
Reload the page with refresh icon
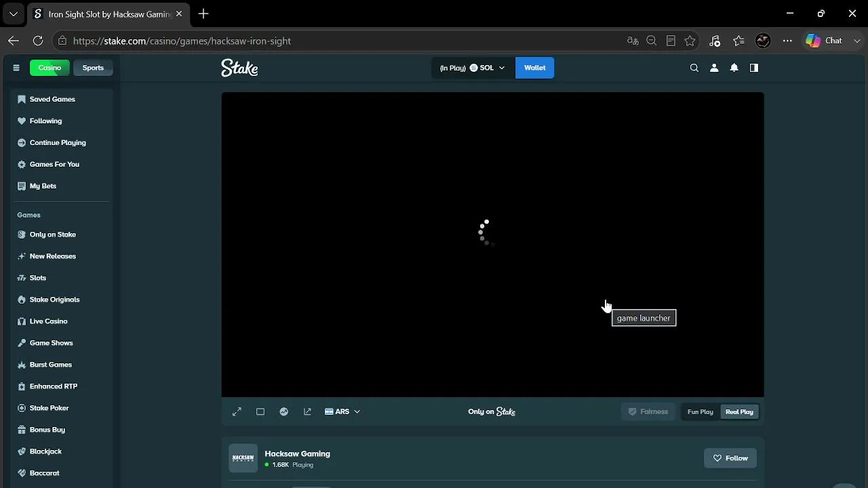pyautogui.click(x=38, y=41)
